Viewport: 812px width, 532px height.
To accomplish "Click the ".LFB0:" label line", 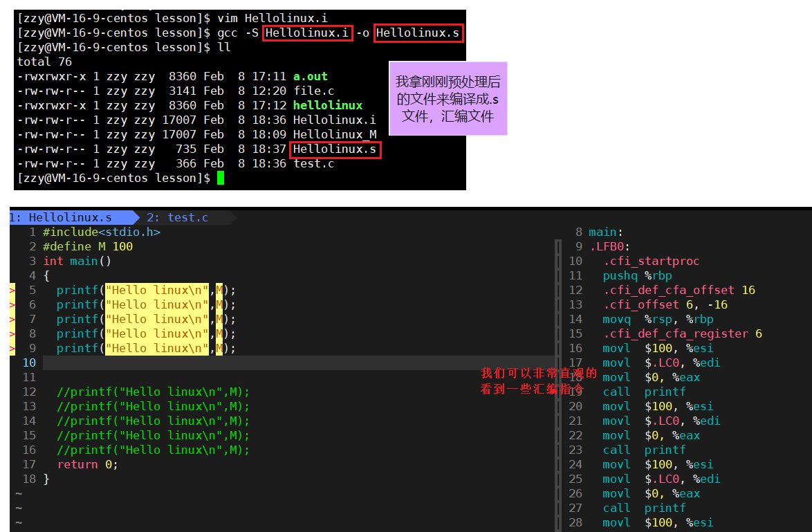I will pos(609,246).
